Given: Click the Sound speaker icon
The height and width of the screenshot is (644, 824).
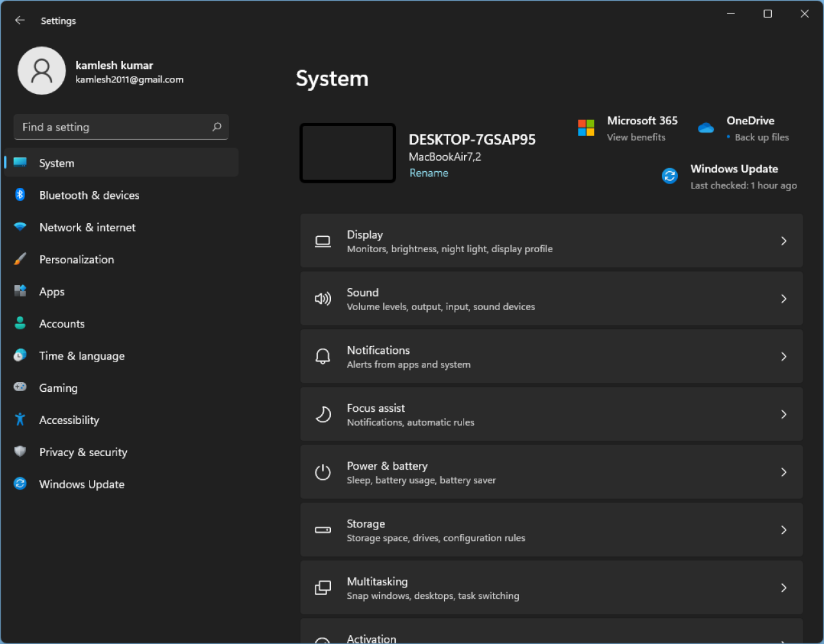Looking at the screenshot, I should (323, 299).
